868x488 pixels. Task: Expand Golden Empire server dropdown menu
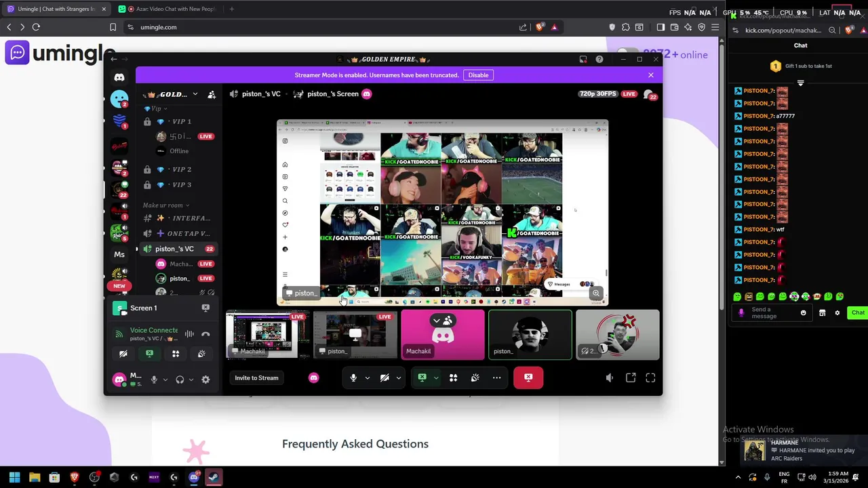(195, 94)
